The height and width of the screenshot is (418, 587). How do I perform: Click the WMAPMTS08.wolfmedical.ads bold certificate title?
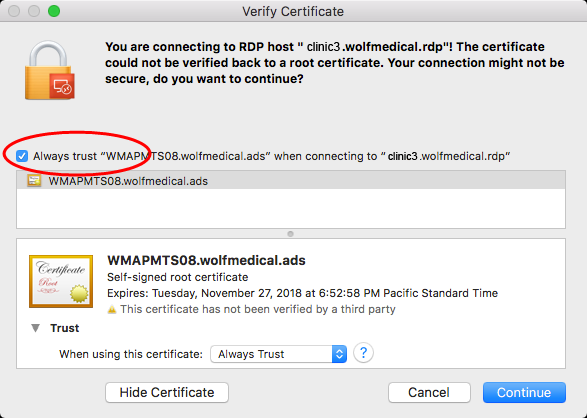(x=206, y=260)
